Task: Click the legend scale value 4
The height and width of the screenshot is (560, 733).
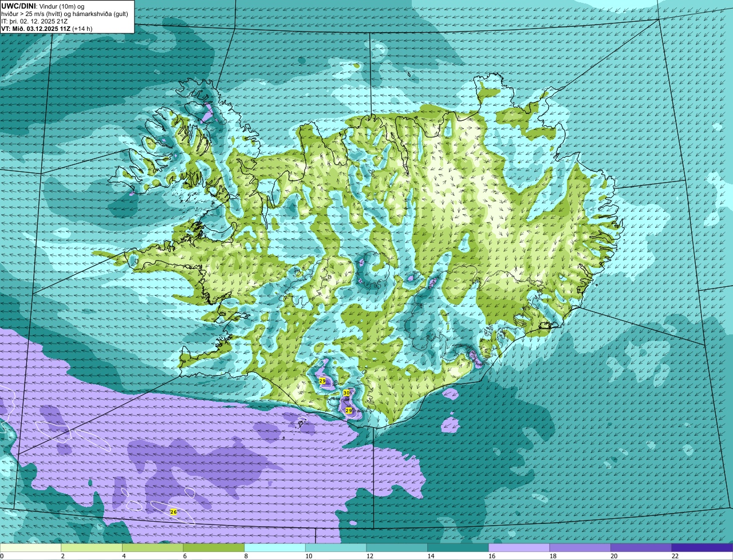Action: tap(124, 556)
